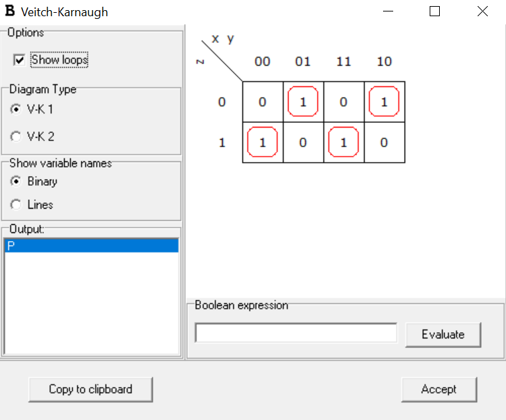The height and width of the screenshot is (420, 506).
Task: Toggle the looped cell at xy=01, z=0
Action: (x=303, y=103)
